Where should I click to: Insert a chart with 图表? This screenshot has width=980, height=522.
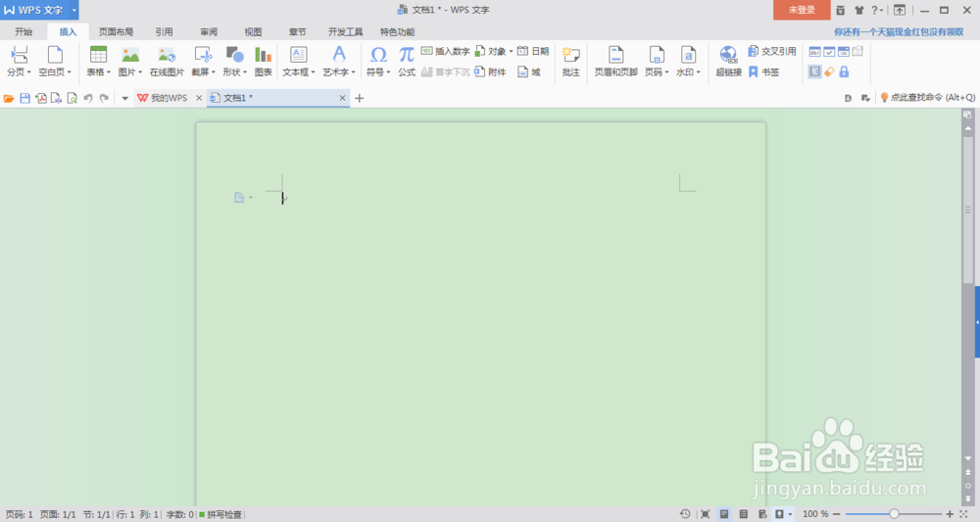(x=263, y=61)
